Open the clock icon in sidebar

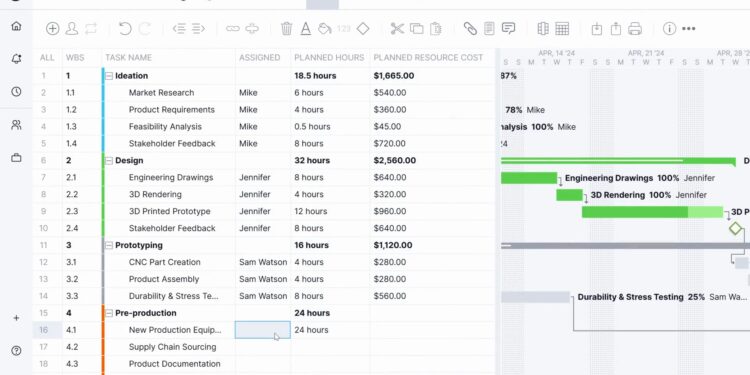(16, 92)
